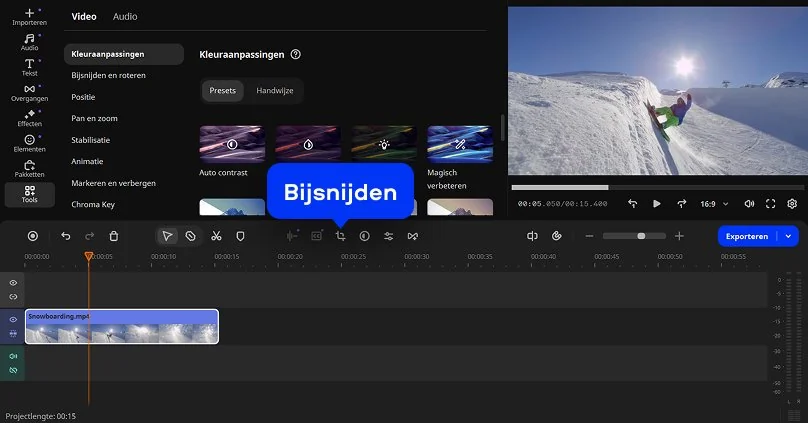Select the pointer selection tool
808x423 pixels.
(x=167, y=236)
